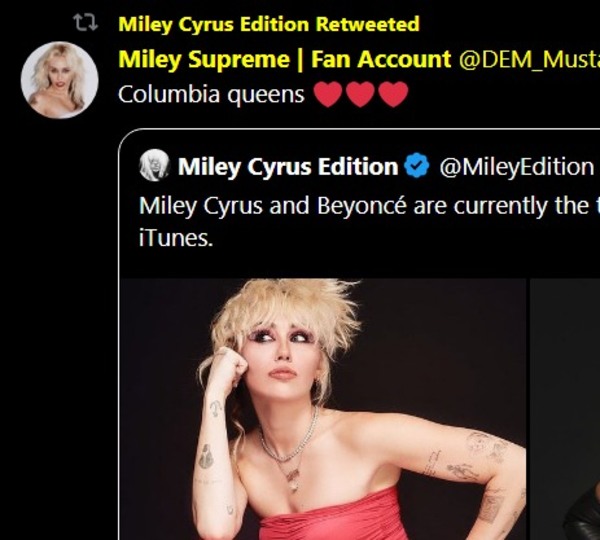Open the quoted tweet text starting "Miley Cyrus and"
The height and width of the screenshot is (540, 600).
pyautogui.click(x=360, y=207)
